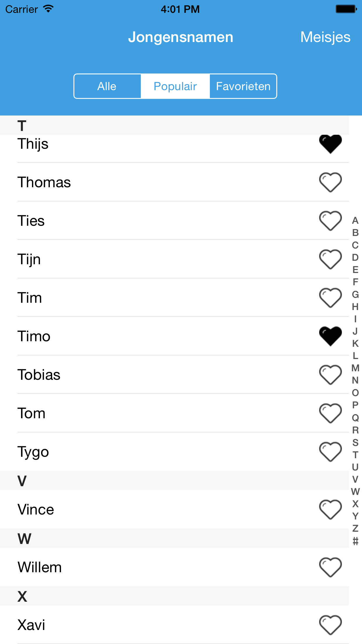Jump to letter S in side index
The image size is (362, 644).
click(355, 442)
